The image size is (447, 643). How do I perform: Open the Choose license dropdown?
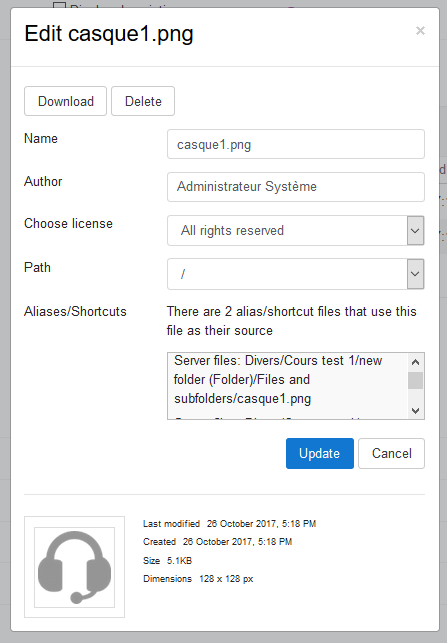[296, 230]
